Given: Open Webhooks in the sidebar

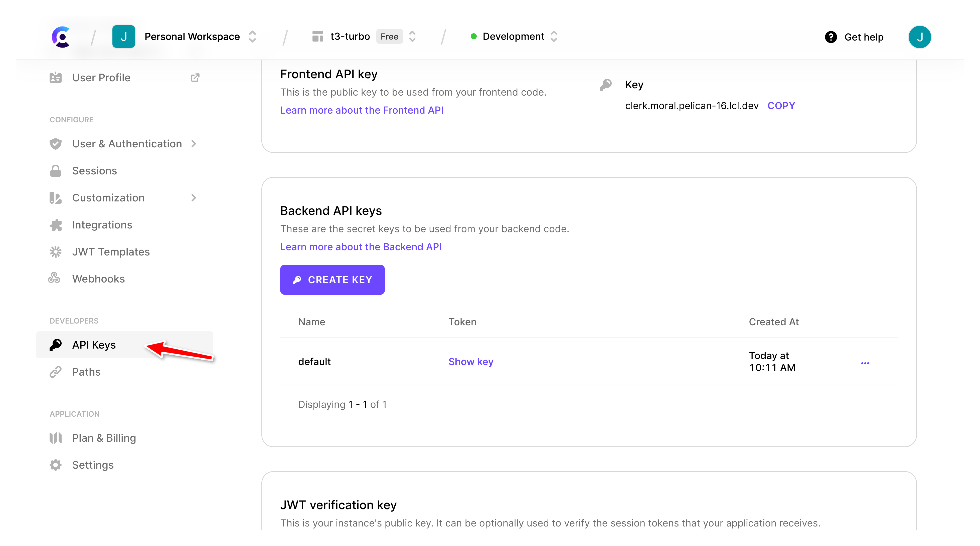Looking at the screenshot, I should point(98,279).
